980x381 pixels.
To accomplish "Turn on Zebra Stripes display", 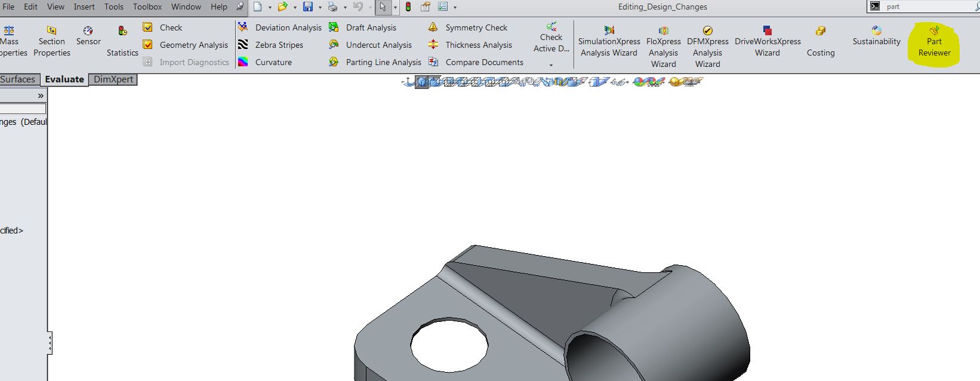I will click(x=270, y=45).
